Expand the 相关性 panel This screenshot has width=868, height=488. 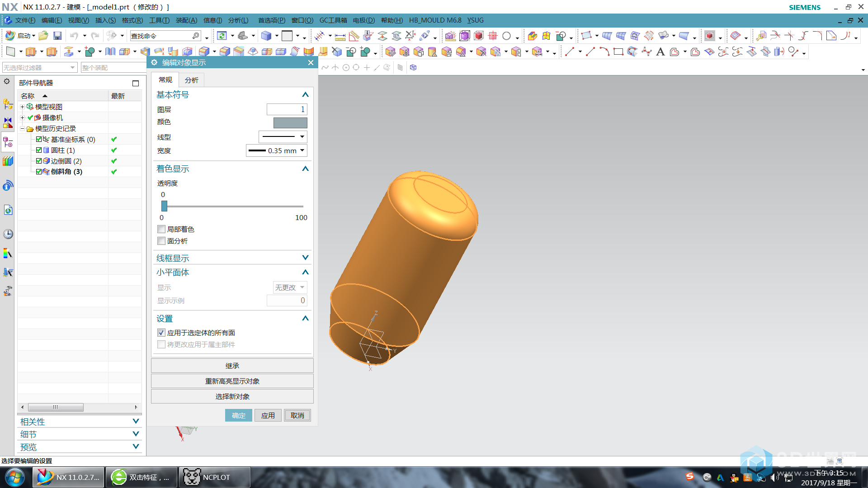point(136,421)
